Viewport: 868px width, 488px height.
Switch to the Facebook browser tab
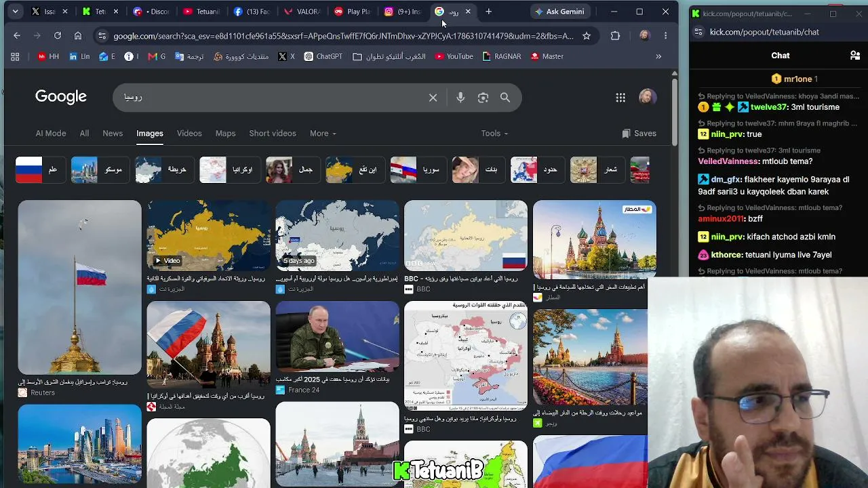[x=251, y=12]
